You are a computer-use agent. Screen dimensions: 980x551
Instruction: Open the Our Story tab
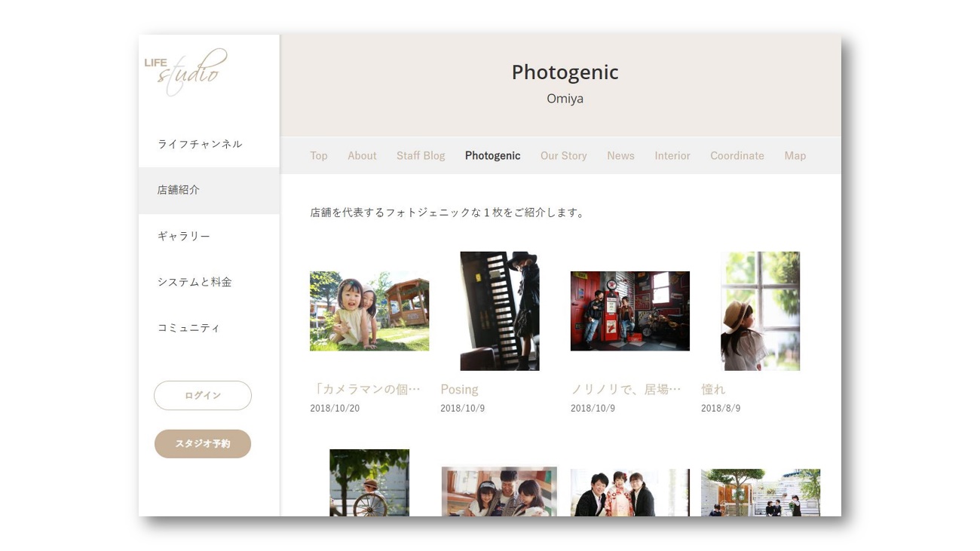pos(564,156)
